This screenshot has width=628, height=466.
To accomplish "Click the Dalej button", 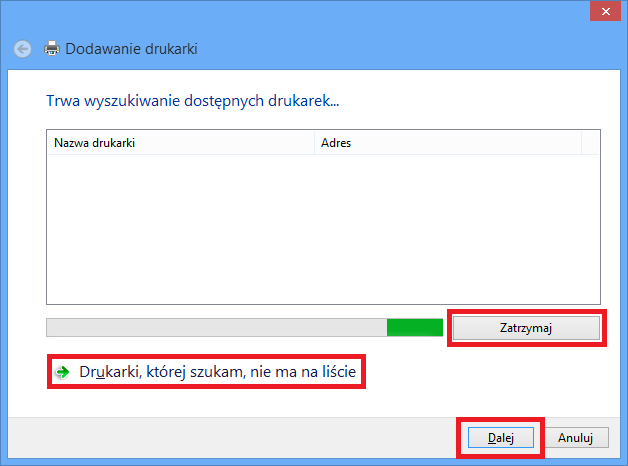I will tap(501, 438).
